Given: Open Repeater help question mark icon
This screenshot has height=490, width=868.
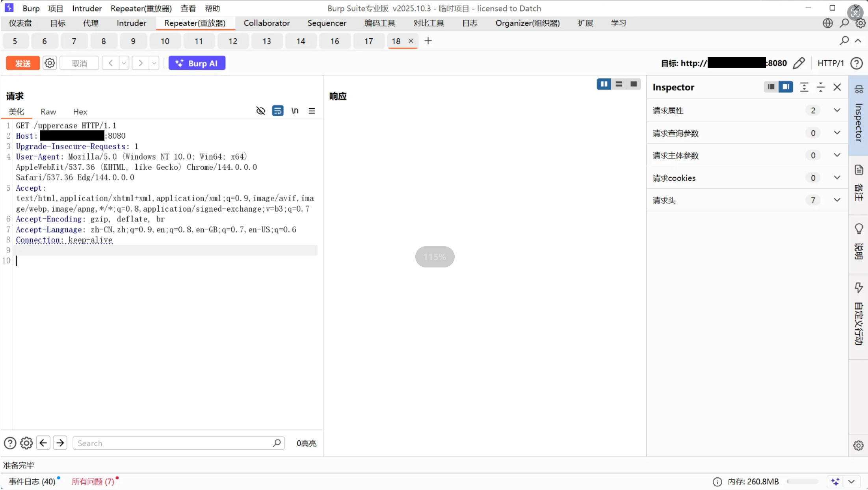Looking at the screenshot, I should click(856, 63).
